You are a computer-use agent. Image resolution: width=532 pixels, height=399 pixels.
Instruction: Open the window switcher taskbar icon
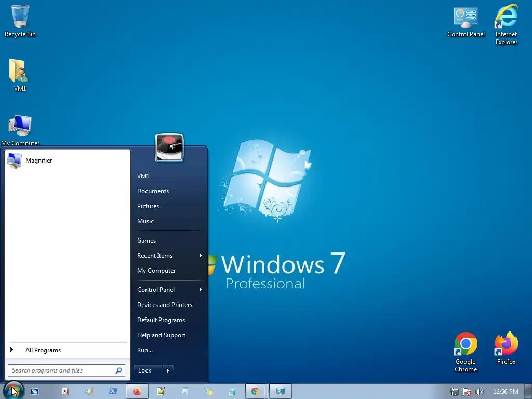tap(35, 392)
